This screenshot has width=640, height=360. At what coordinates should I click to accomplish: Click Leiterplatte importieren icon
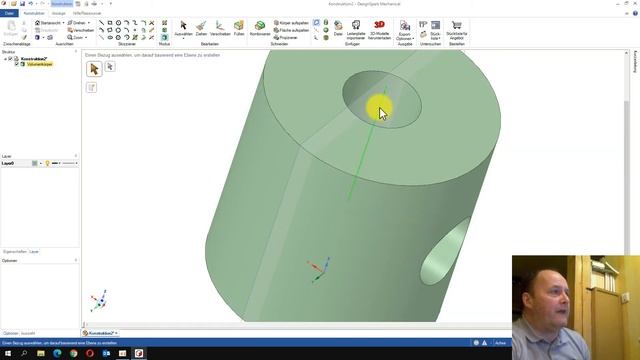356,29
